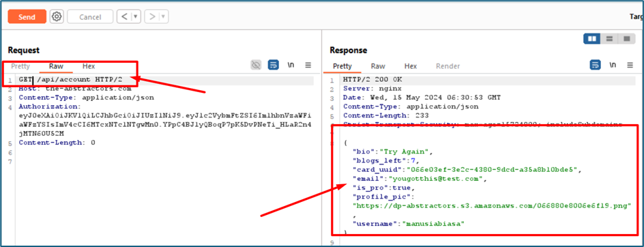Click the orange Send button
The image size is (644, 247).
pyautogui.click(x=27, y=17)
